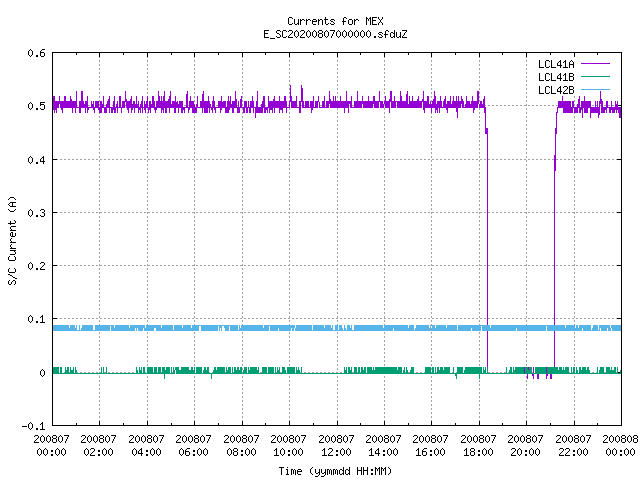
Task: Click the purple LCL41A legend line sample
Action: tap(595, 64)
